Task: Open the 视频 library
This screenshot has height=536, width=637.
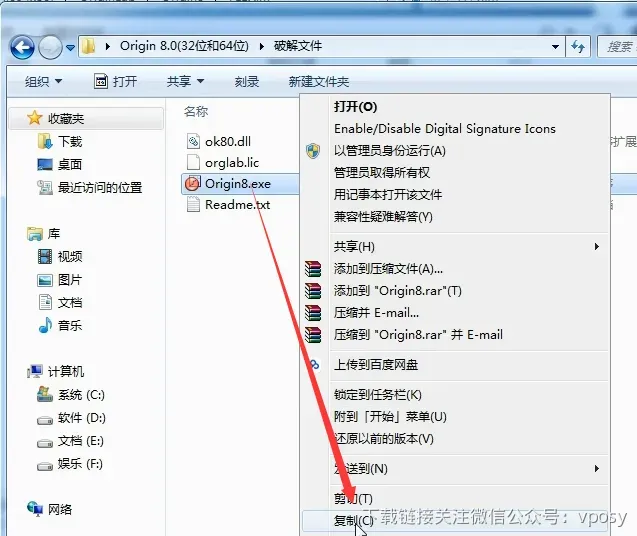Action: (x=70, y=256)
